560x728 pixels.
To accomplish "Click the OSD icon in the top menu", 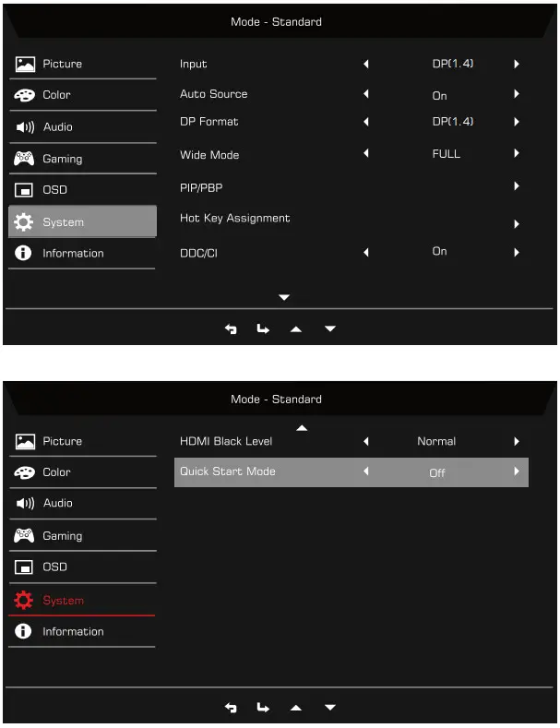I will click(x=24, y=190).
